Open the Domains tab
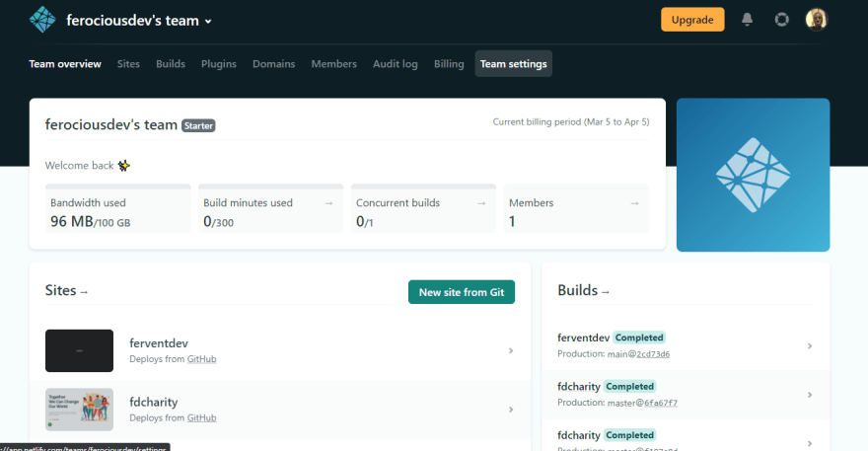 pos(274,64)
